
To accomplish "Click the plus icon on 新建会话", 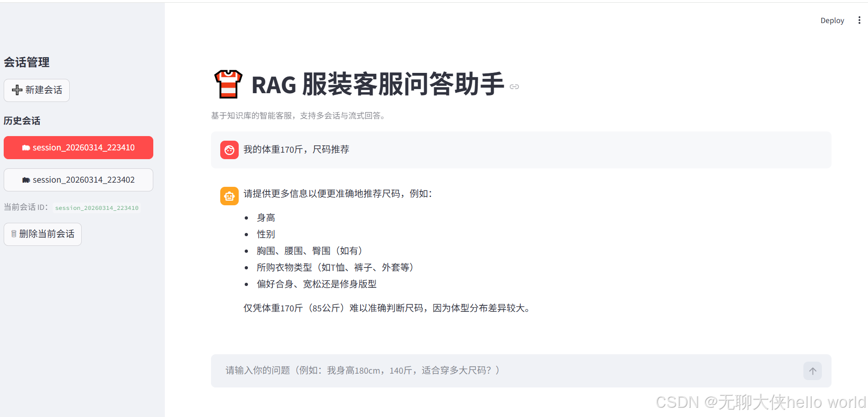I will [x=17, y=90].
